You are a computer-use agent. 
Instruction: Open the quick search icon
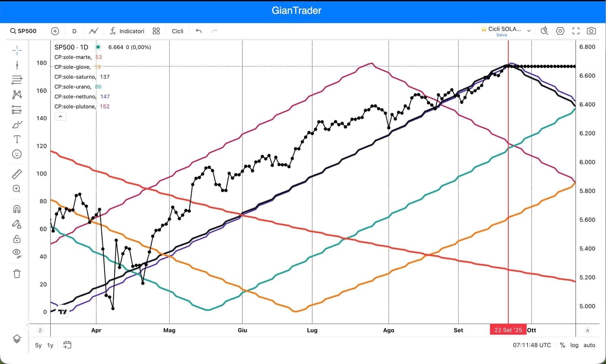[x=545, y=31]
